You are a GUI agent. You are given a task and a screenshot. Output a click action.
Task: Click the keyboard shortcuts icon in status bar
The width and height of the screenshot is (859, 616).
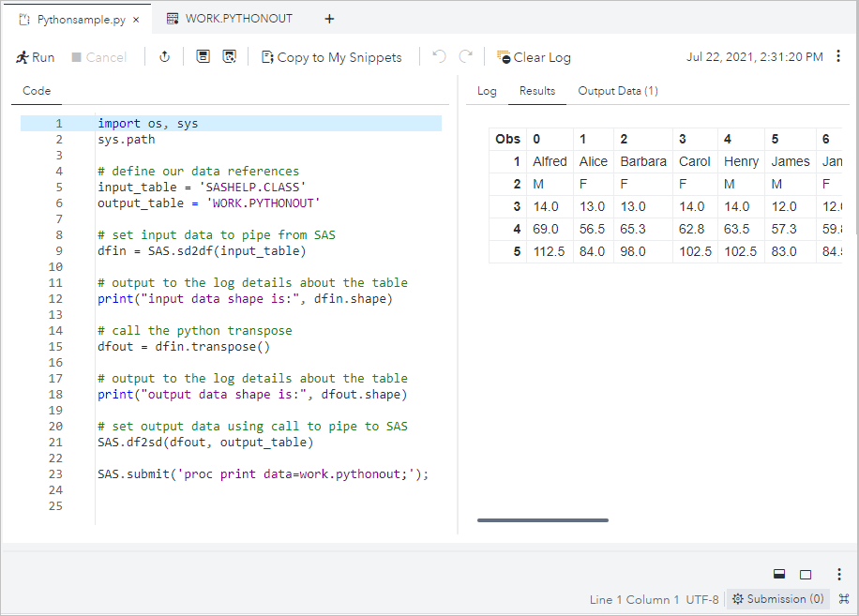843,599
